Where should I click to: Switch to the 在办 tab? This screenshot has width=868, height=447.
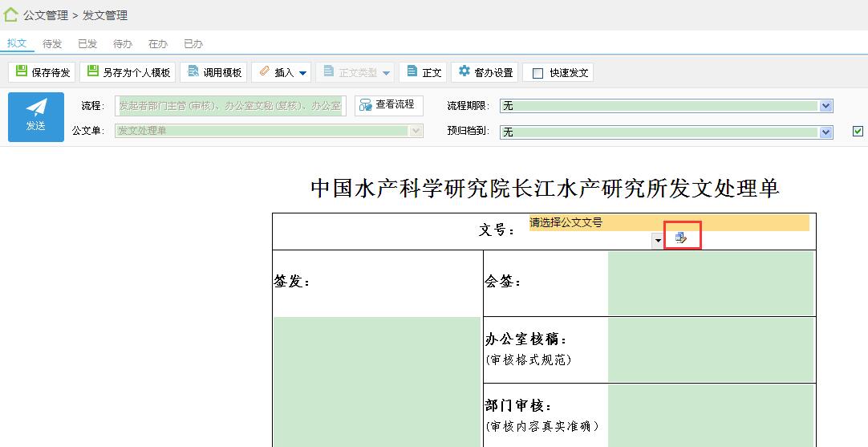click(x=158, y=44)
